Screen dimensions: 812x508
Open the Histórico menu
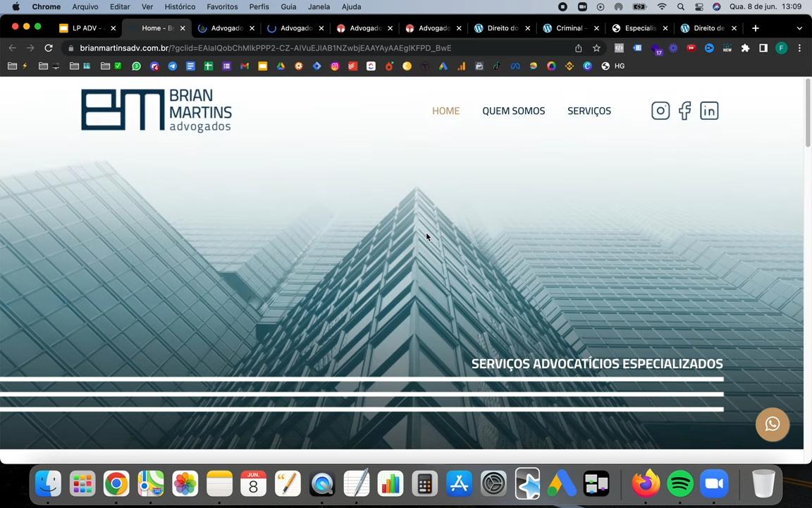point(180,7)
